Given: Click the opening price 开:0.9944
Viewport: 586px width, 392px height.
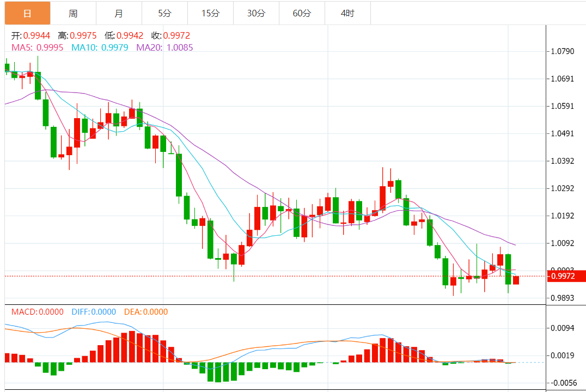Looking at the screenshot, I should (30, 35).
